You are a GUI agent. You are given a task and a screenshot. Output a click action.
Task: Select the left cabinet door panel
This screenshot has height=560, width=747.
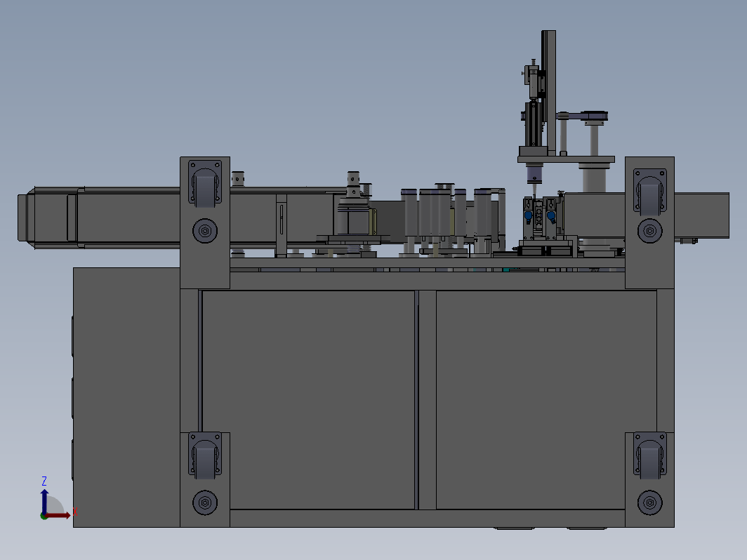tap(308, 400)
